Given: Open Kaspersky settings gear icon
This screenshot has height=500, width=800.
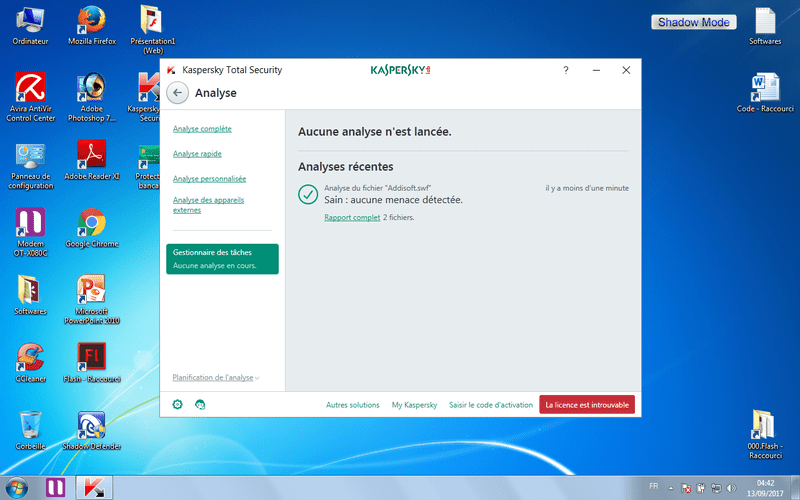Looking at the screenshot, I should [177, 404].
